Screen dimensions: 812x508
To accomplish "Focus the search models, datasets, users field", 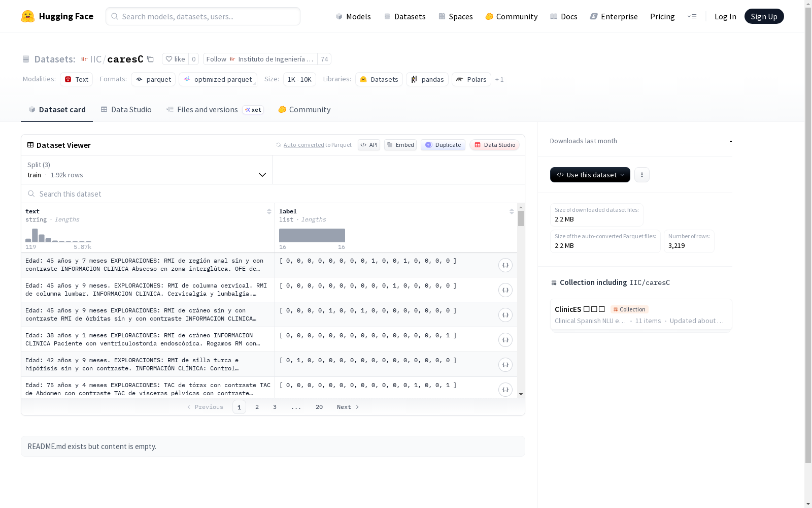I will (x=203, y=16).
